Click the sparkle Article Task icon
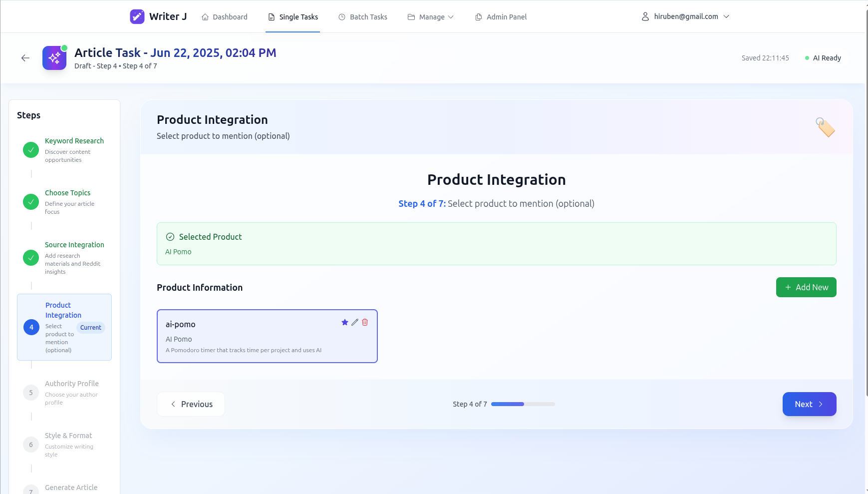The image size is (868, 494). pos(54,58)
